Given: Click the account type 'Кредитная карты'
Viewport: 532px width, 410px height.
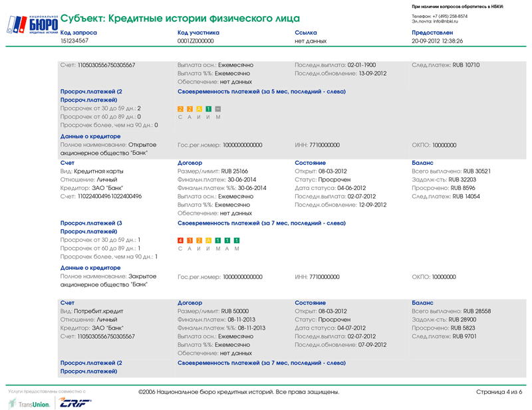Looking at the screenshot, I should (x=98, y=171).
